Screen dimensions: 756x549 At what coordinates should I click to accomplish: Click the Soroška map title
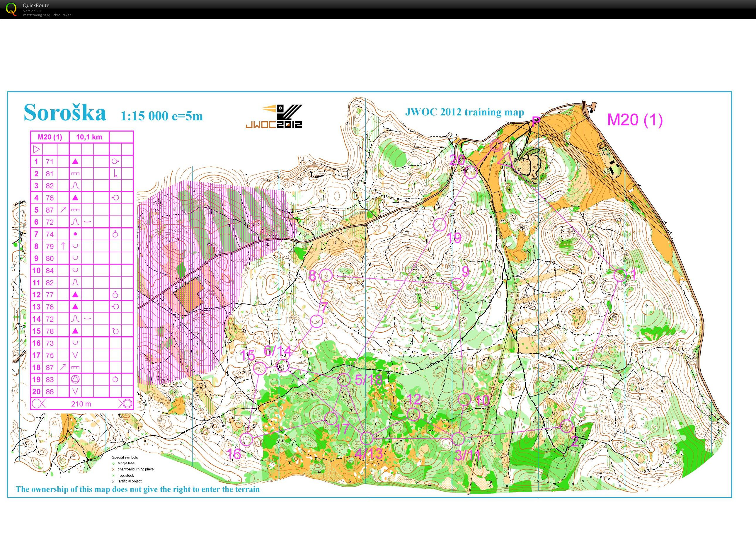65,113
